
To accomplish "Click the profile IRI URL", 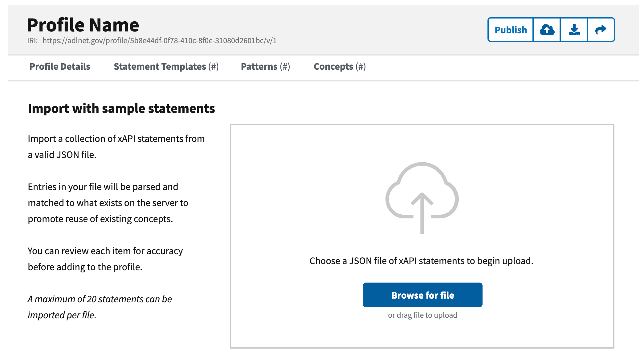I will [159, 41].
